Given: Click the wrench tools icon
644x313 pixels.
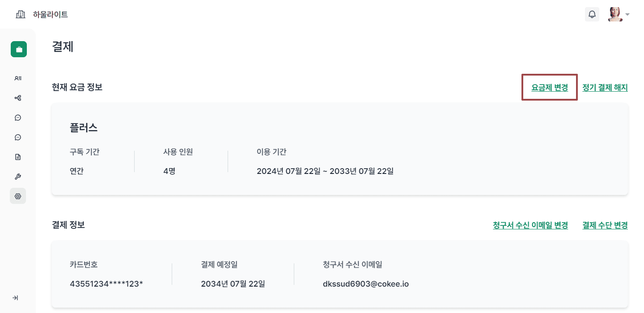Looking at the screenshot, I should tap(17, 176).
